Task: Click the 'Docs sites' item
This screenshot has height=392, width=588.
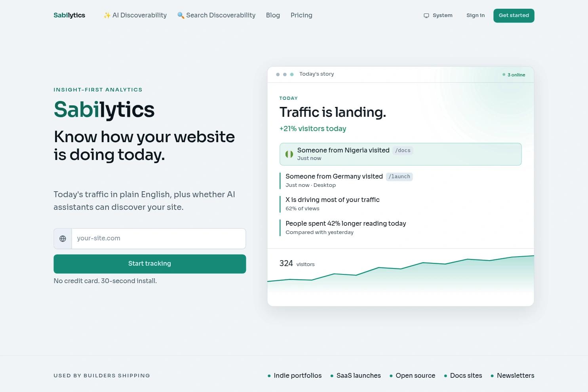Action: (463, 376)
